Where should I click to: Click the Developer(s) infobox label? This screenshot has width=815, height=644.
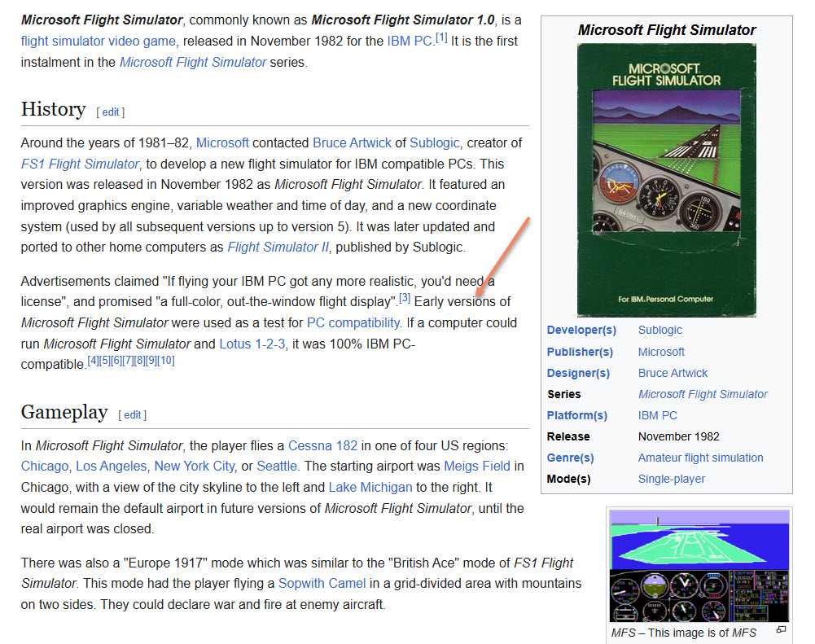pos(581,330)
